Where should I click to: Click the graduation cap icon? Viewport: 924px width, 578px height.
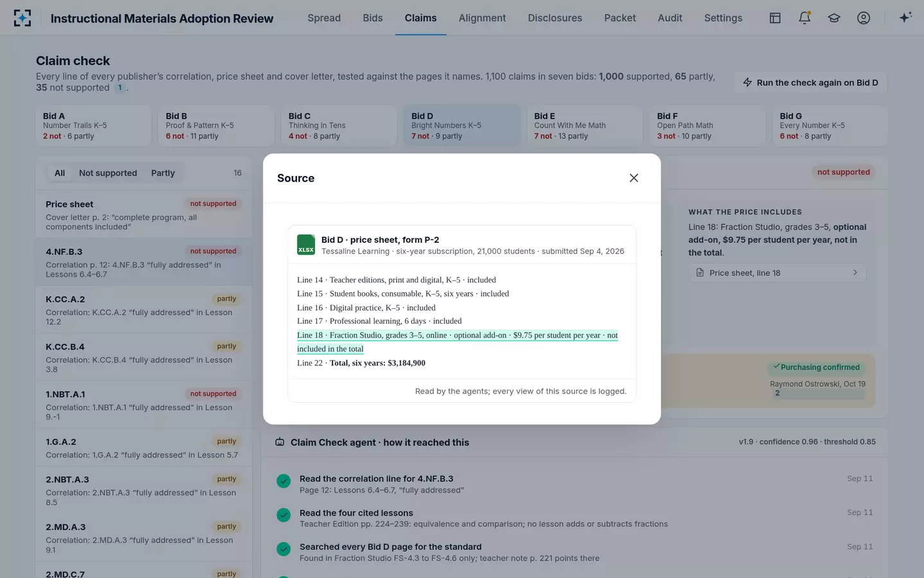coord(834,18)
